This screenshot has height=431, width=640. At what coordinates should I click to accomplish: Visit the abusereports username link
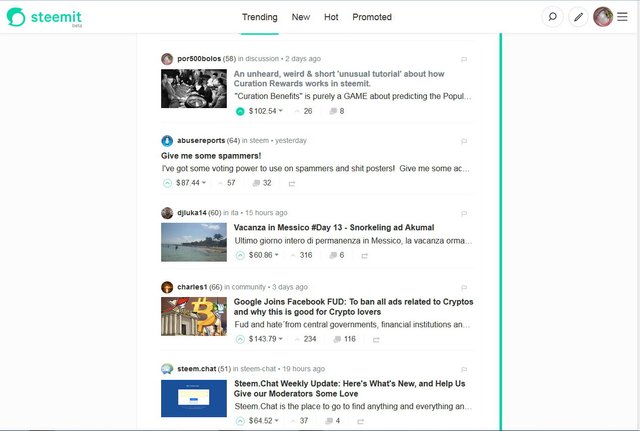click(201, 141)
